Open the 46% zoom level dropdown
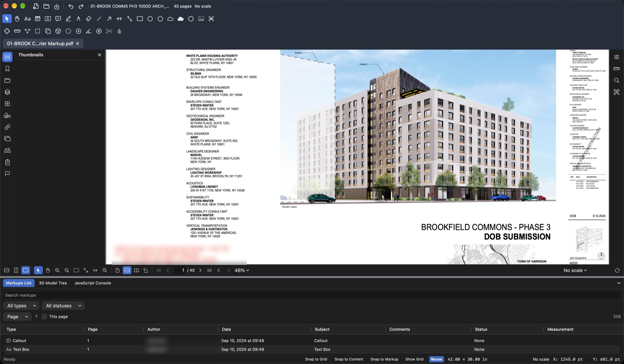The image size is (624, 364). [x=242, y=270]
